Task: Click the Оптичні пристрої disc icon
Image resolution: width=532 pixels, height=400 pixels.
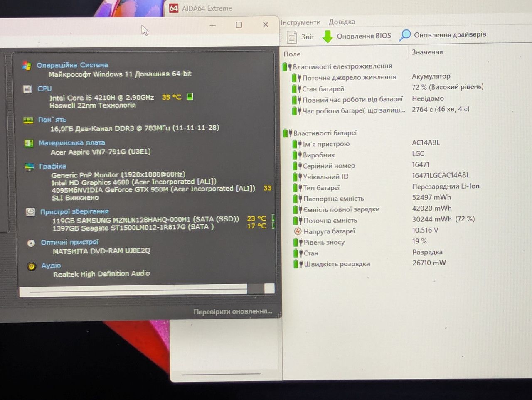Action: point(31,243)
